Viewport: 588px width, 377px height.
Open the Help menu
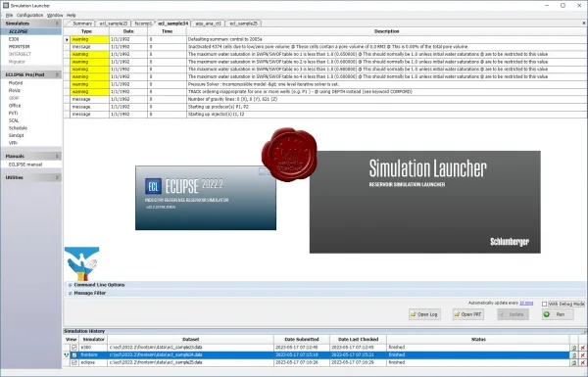(72, 15)
